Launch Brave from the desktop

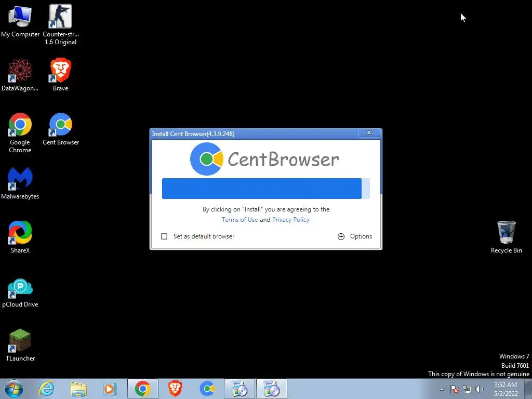tap(60, 75)
